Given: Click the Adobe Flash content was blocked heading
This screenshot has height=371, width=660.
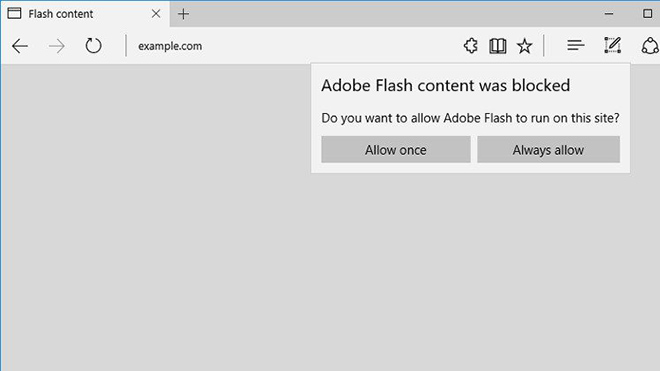Looking at the screenshot, I should click(445, 85).
